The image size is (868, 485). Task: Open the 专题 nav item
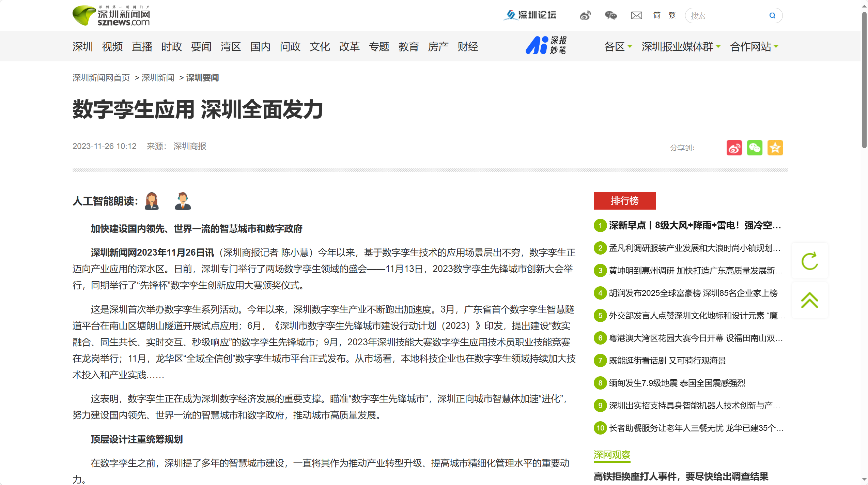pyautogui.click(x=379, y=46)
